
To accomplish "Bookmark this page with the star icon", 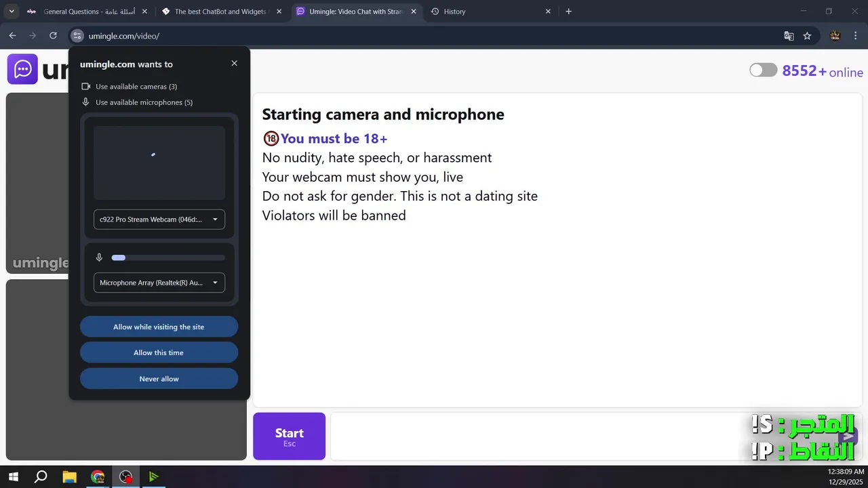I will click(x=807, y=36).
